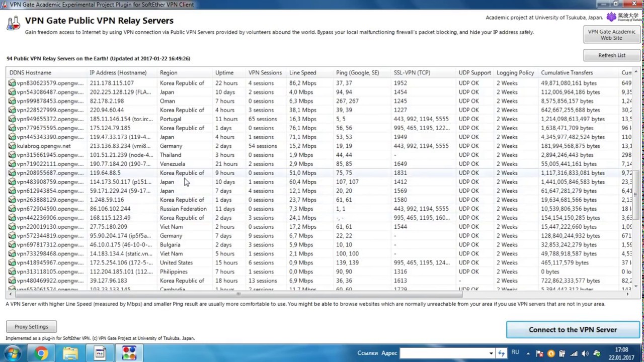Image resolution: width=644 pixels, height=362 pixels.
Task: Select server icon for vpn733298468.opengw
Action: pos(12,254)
